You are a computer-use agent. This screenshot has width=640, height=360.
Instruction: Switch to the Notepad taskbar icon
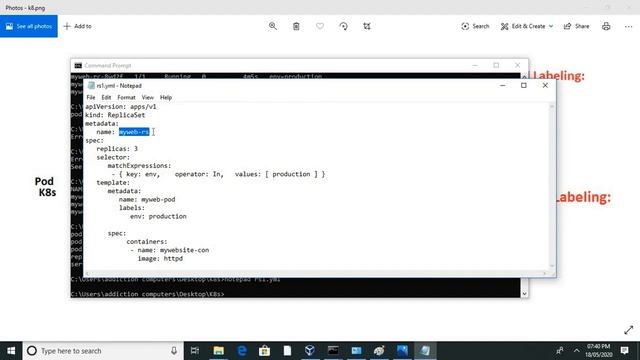click(425, 351)
